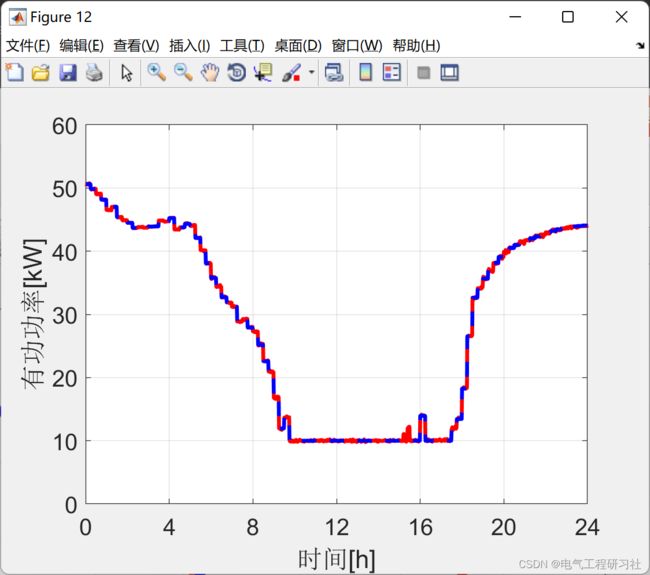Click the y-axis label 有功功率[kW]
Screen dimensions: 650x575
(x=34, y=314)
